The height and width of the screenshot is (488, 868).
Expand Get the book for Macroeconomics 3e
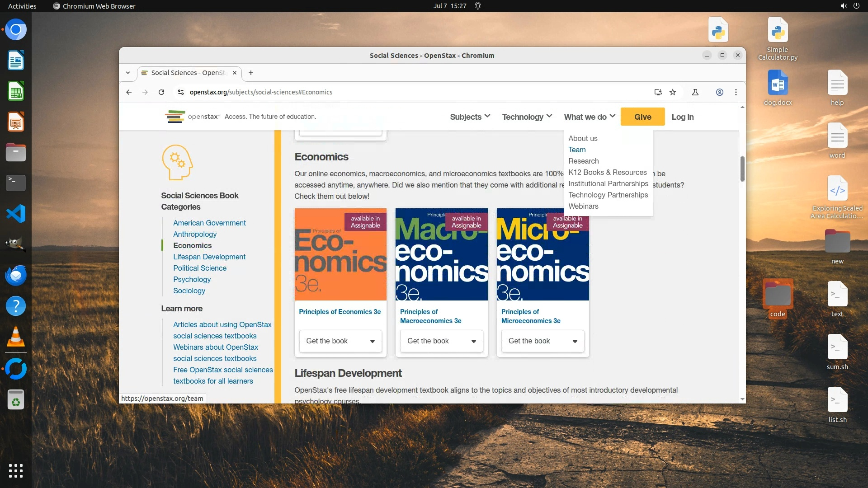click(441, 341)
